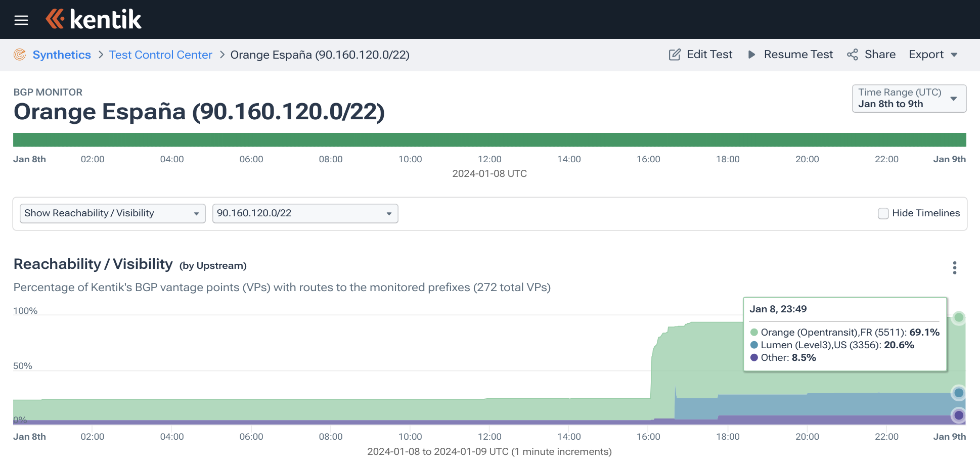Click the Edit Test pencil icon
Image resolution: width=980 pixels, height=467 pixels.
coord(675,55)
